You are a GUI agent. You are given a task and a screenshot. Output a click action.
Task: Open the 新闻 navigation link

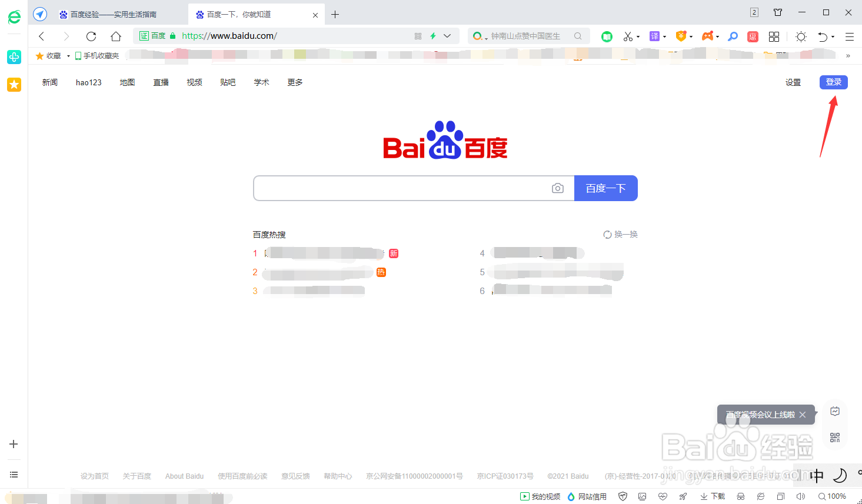[x=50, y=82]
